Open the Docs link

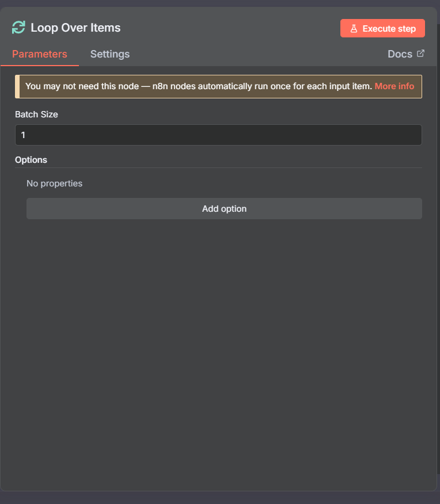click(x=400, y=54)
